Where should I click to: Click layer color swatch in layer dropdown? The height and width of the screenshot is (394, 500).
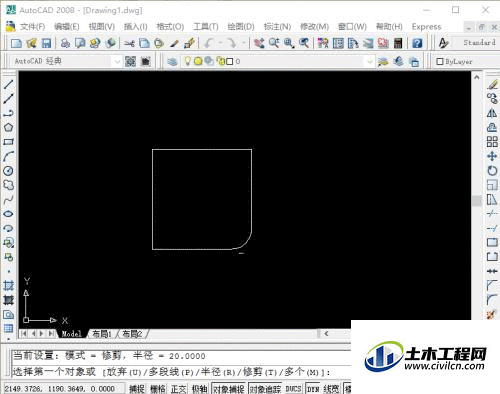click(230, 61)
